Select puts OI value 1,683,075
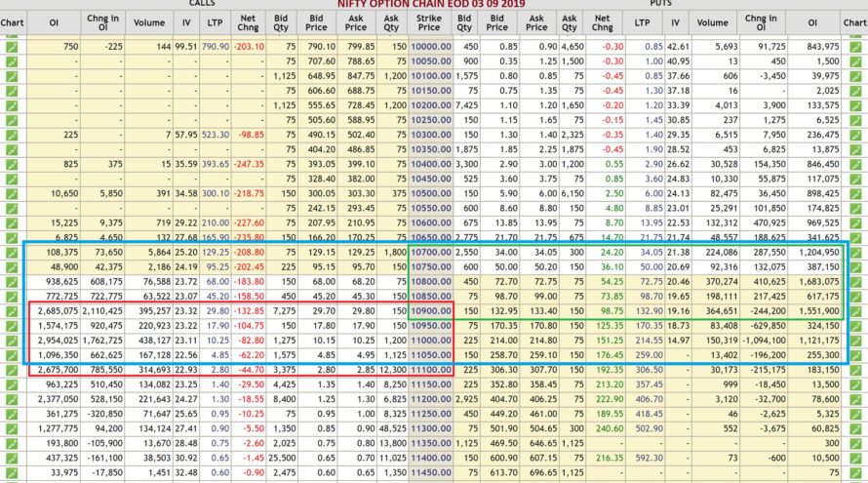Screen dimensions: 868x483 coord(818,281)
